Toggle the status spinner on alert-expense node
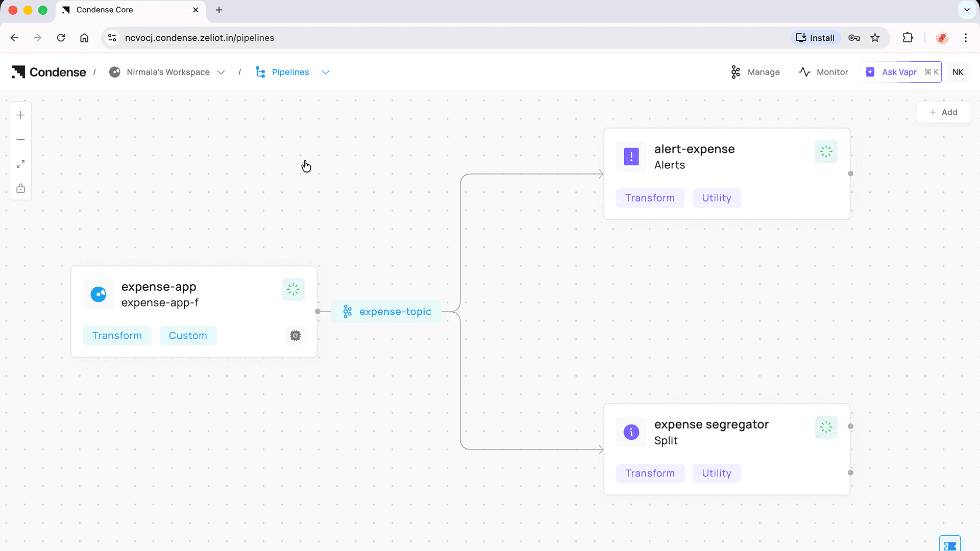Screen dimensions: 980x551 [x=826, y=152]
